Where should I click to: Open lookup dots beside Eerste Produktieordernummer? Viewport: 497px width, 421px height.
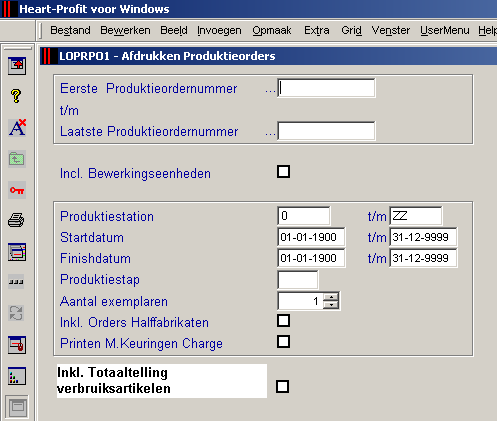(270, 91)
